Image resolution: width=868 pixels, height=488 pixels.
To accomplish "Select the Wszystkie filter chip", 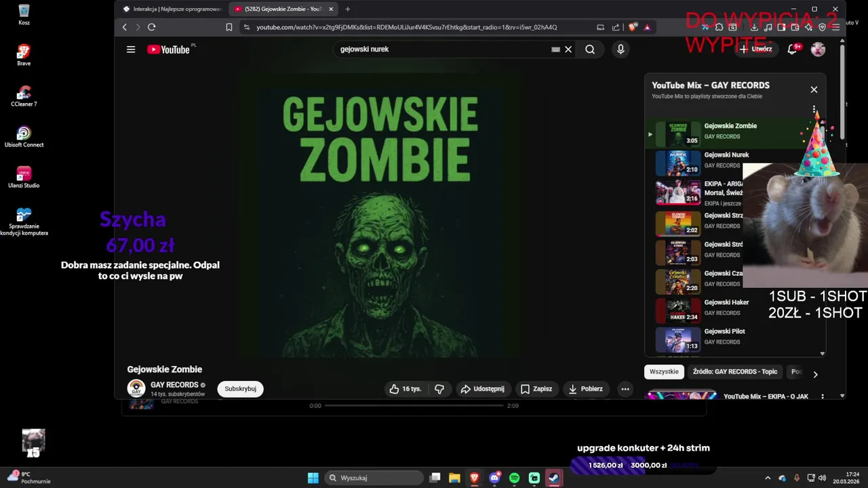I will click(x=664, y=371).
